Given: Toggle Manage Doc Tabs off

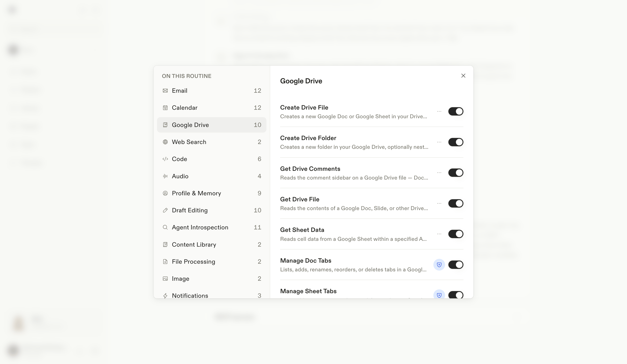Looking at the screenshot, I should [x=456, y=265].
